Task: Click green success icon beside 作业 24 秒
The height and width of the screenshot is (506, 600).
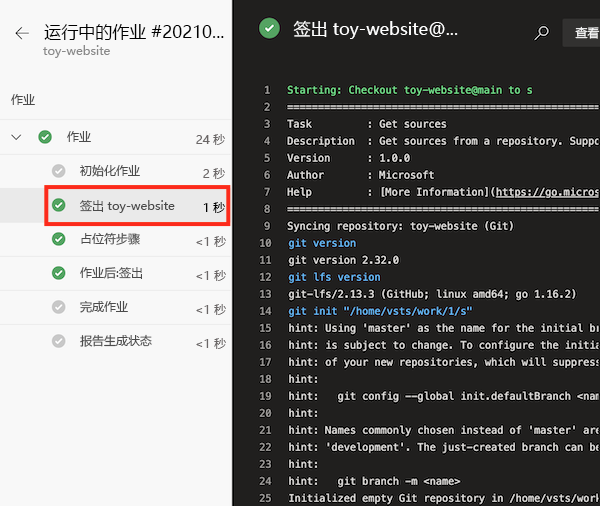Action: click(x=45, y=137)
